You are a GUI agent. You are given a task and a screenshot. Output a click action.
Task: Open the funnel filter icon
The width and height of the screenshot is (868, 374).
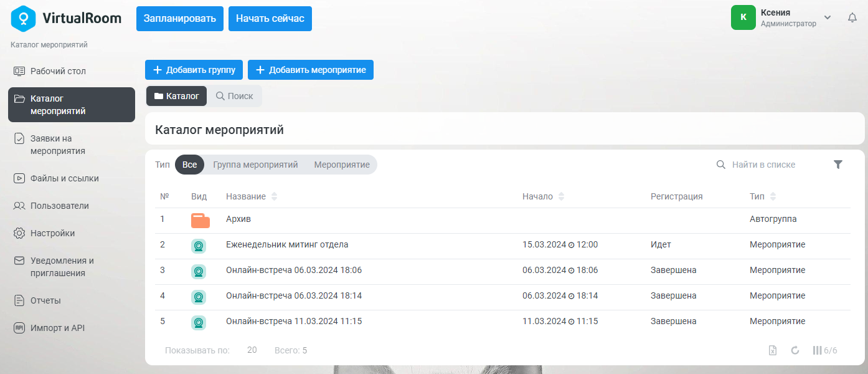pyautogui.click(x=838, y=165)
